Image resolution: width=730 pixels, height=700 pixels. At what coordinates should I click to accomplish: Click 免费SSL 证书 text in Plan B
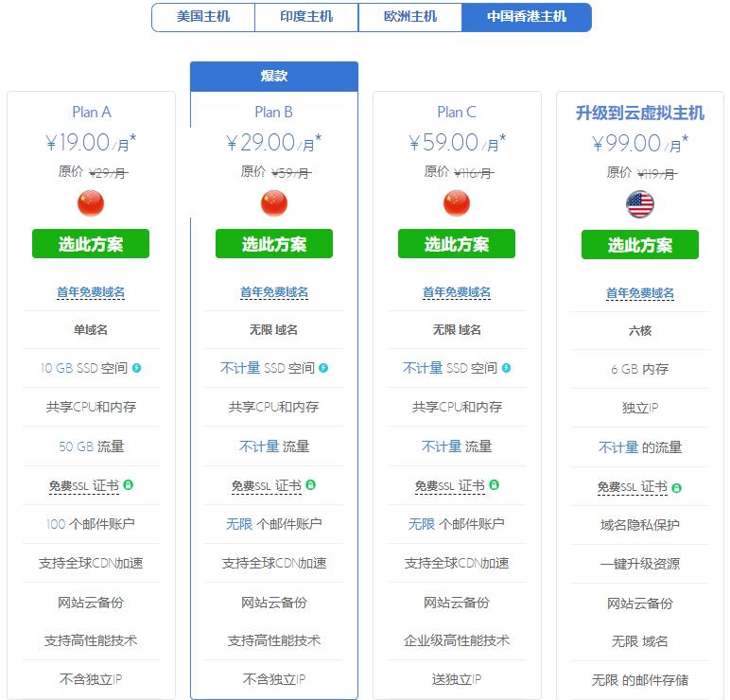tap(267, 486)
